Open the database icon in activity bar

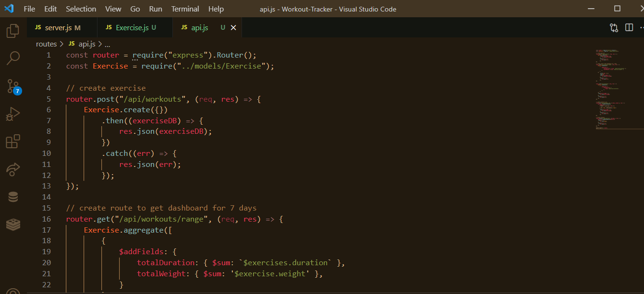13,197
